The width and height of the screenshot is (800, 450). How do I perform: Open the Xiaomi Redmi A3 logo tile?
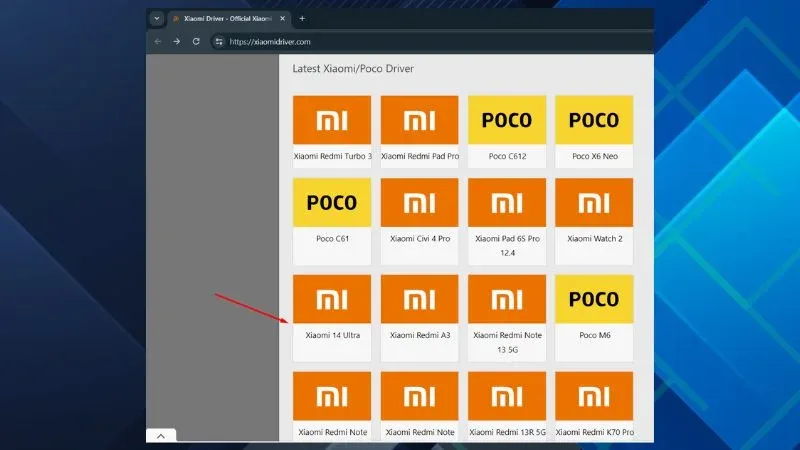click(x=419, y=299)
